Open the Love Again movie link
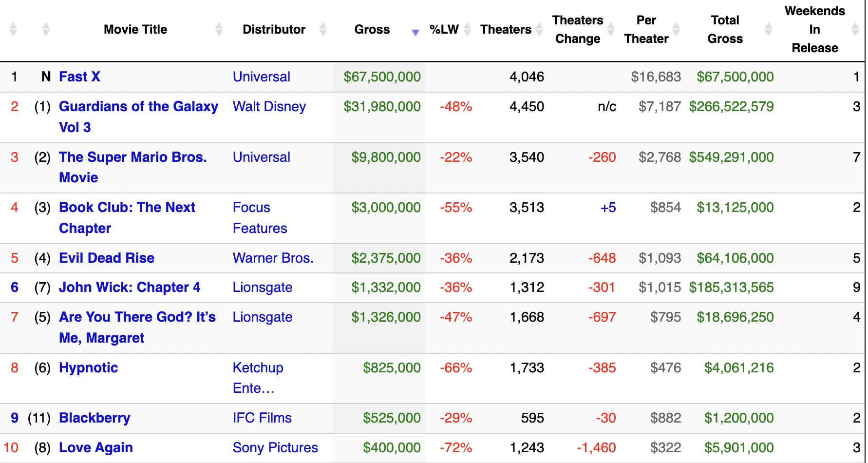This screenshot has width=868, height=463. 96,448
